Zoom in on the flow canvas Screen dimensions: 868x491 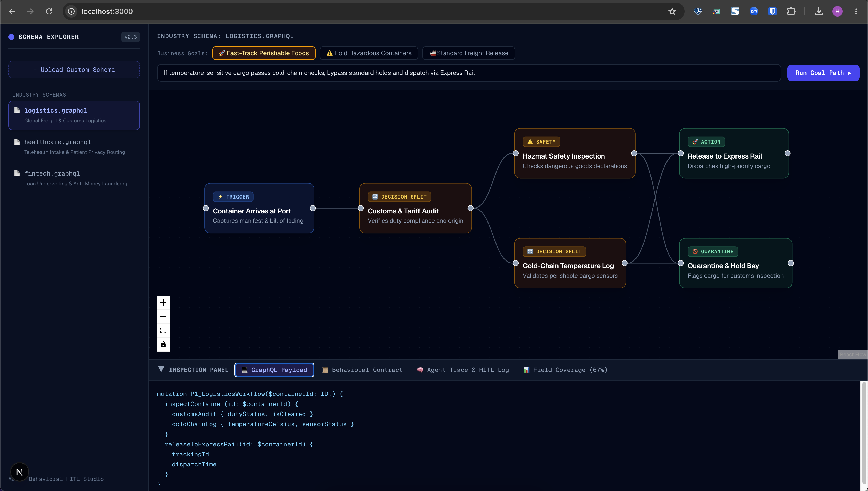[x=163, y=303]
